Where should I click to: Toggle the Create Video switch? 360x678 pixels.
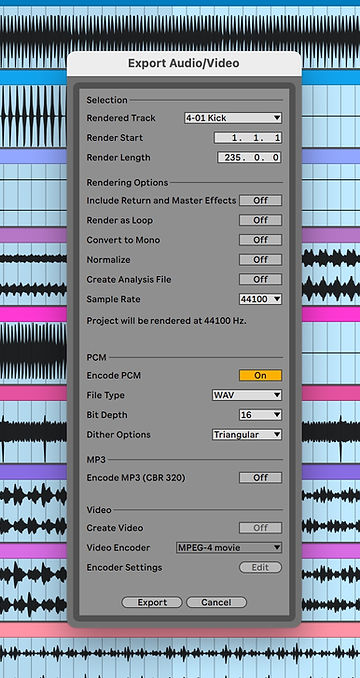tap(261, 528)
